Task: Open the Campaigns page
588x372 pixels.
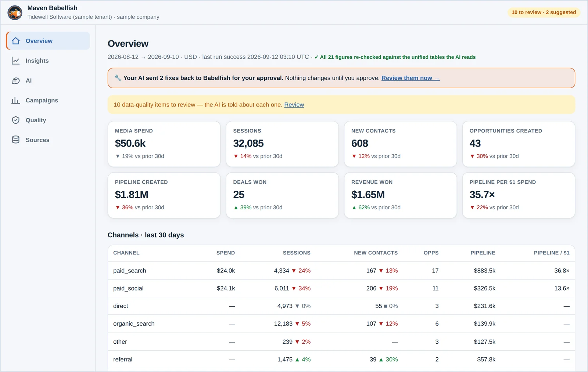Action: tap(48, 100)
